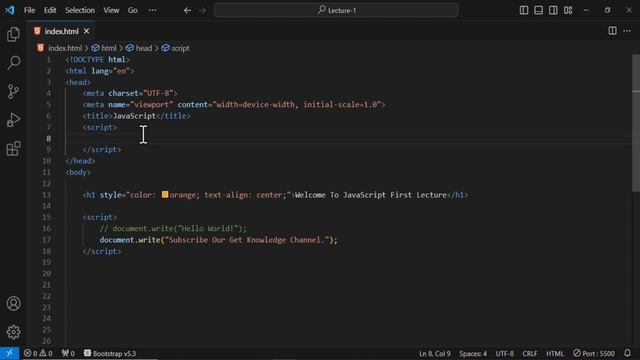Change encoding via UTF-8 status

[x=504, y=353]
